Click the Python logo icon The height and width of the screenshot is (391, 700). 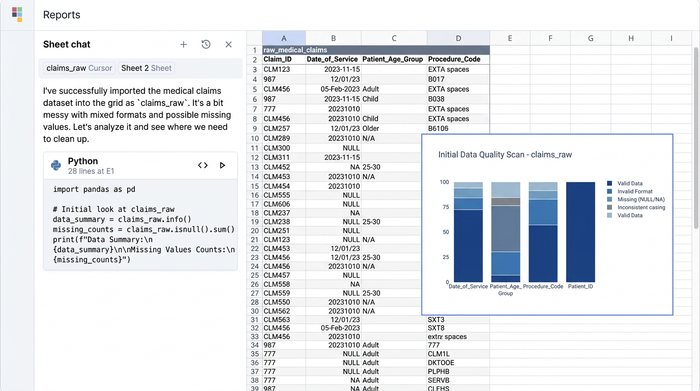coord(56,165)
